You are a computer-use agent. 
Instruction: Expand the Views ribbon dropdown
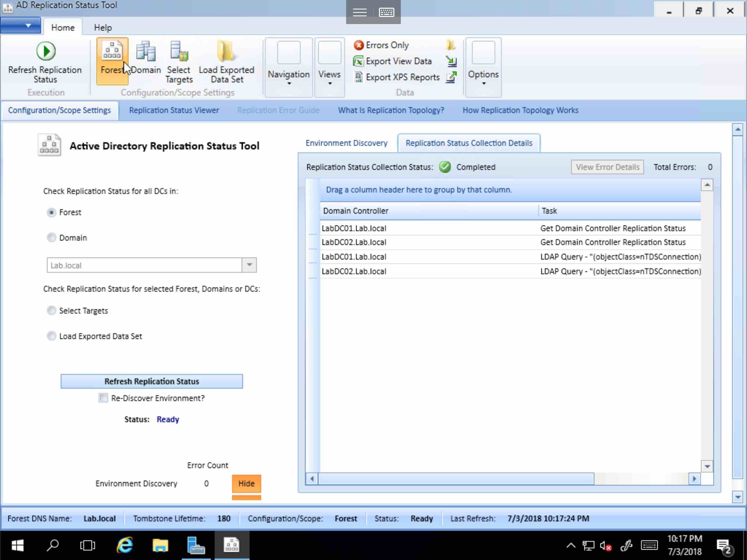click(x=329, y=67)
